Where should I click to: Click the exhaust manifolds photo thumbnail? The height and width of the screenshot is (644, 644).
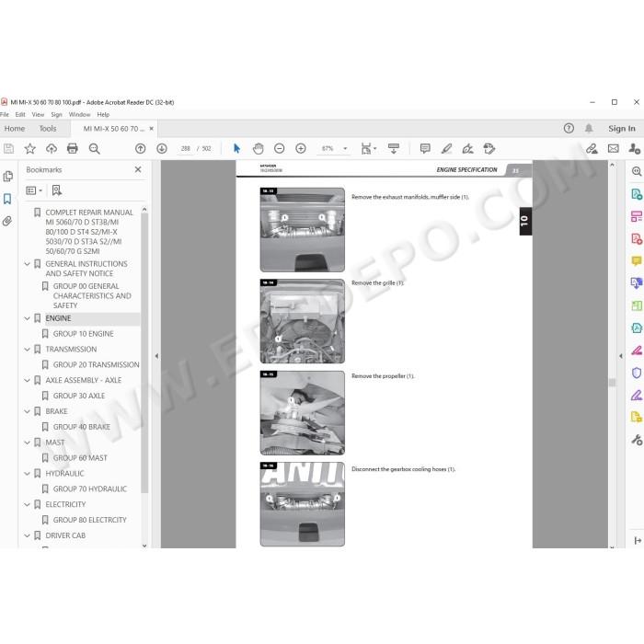click(303, 230)
